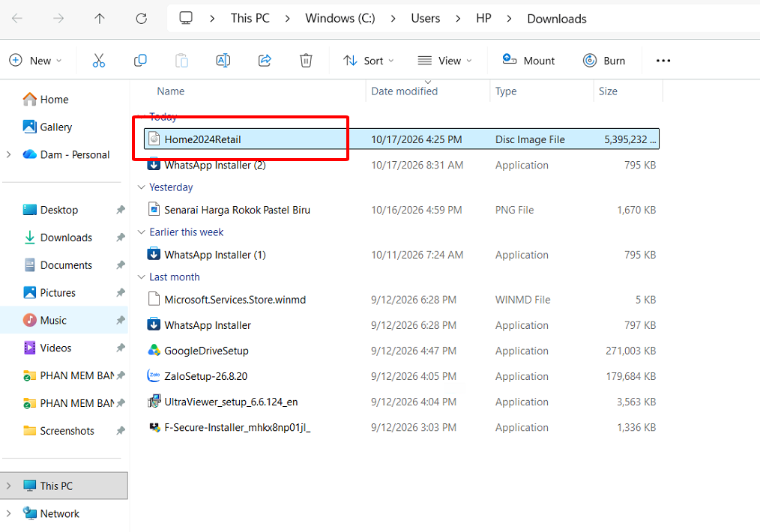Click the computer icon in address bar
The image size is (760, 532).
pos(186,18)
